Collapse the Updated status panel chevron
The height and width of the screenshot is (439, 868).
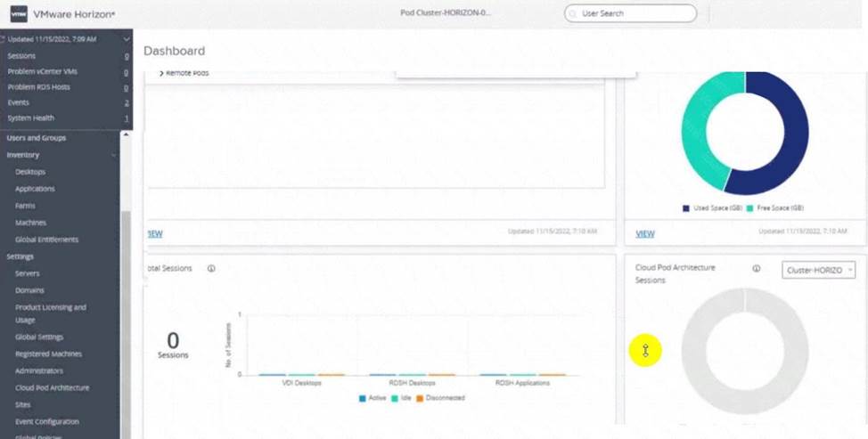tap(127, 39)
